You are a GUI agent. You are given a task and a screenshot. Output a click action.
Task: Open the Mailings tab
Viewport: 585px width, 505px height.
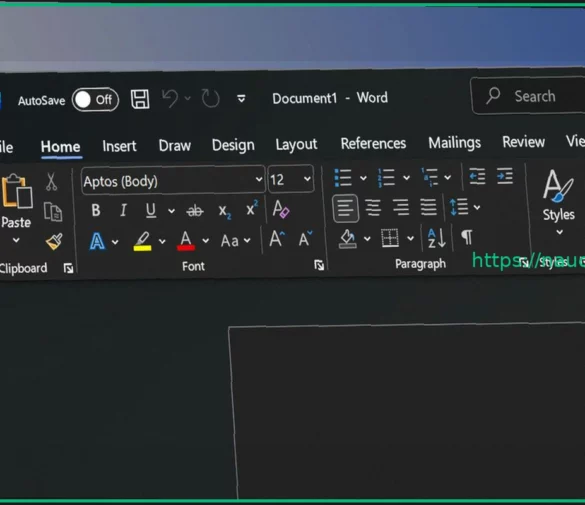(454, 143)
